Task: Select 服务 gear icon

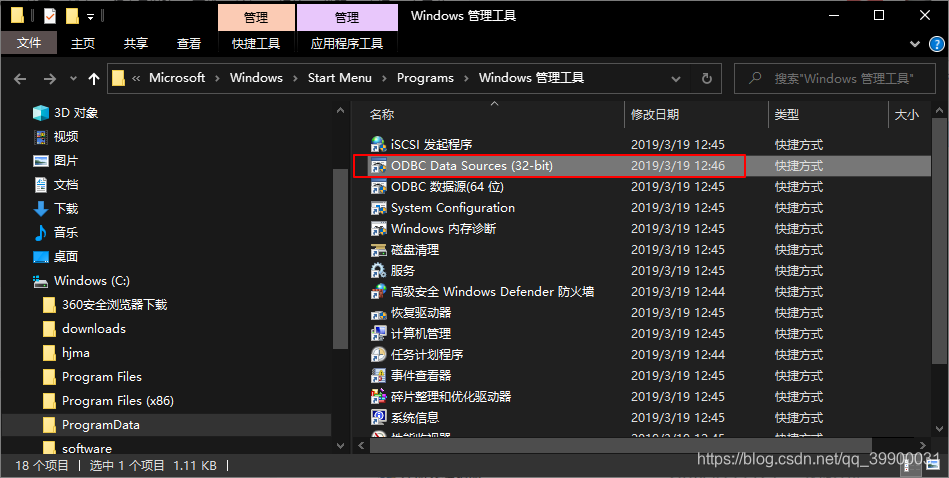Action: pos(378,270)
